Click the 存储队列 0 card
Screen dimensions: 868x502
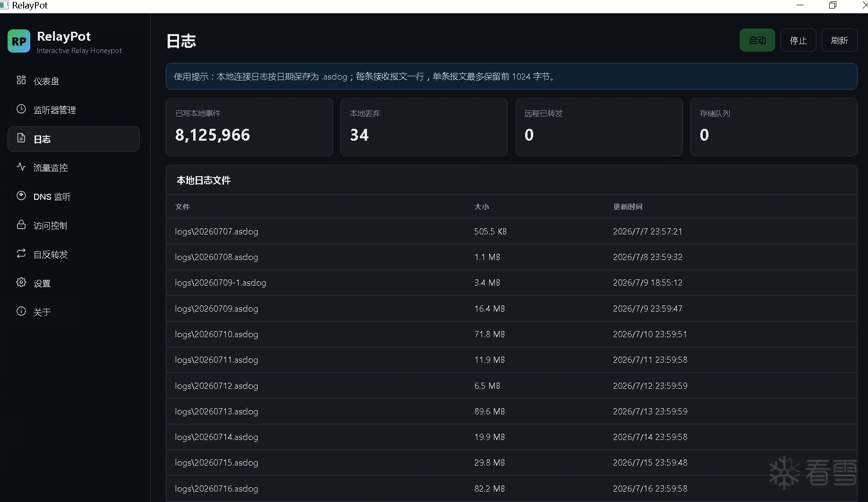coord(774,127)
